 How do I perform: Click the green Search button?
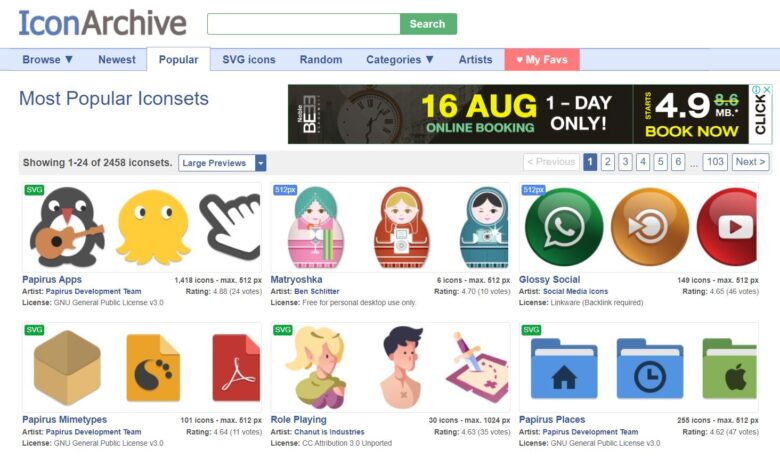[x=428, y=24]
